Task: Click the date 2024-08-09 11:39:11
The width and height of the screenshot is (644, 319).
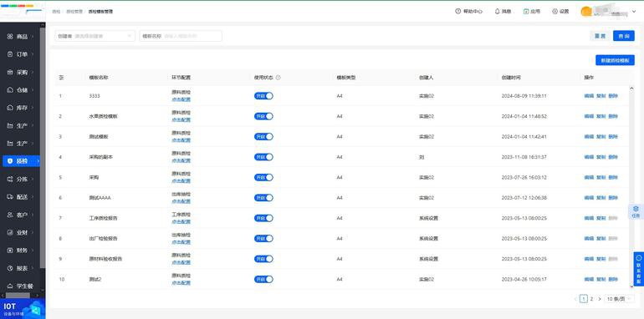Action: [x=524, y=96]
